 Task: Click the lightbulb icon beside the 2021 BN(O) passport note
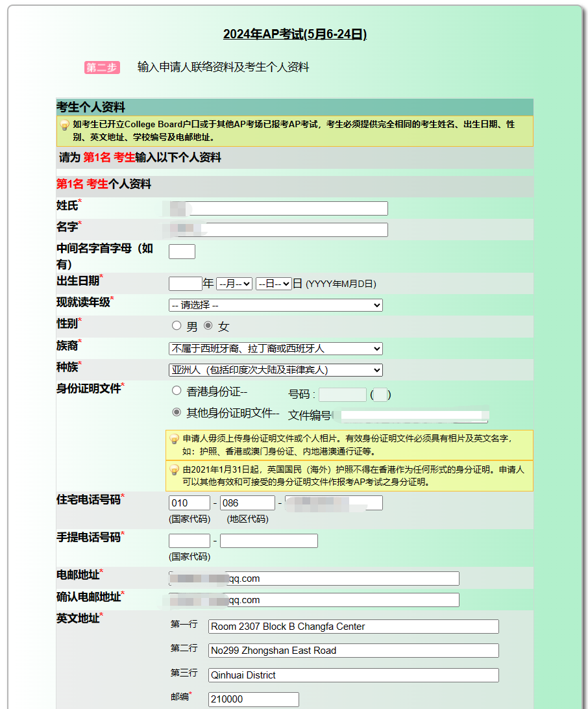click(174, 470)
